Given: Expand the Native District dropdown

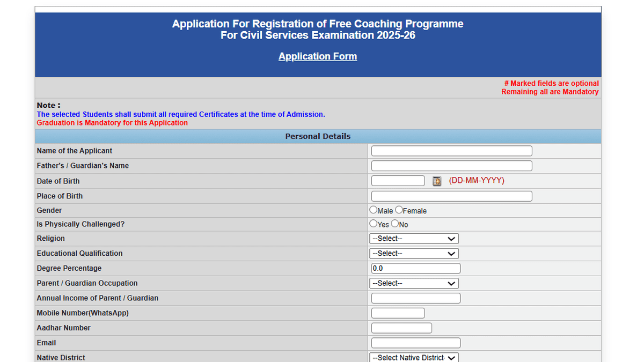Looking at the screenshot, I should coord(414,357).
